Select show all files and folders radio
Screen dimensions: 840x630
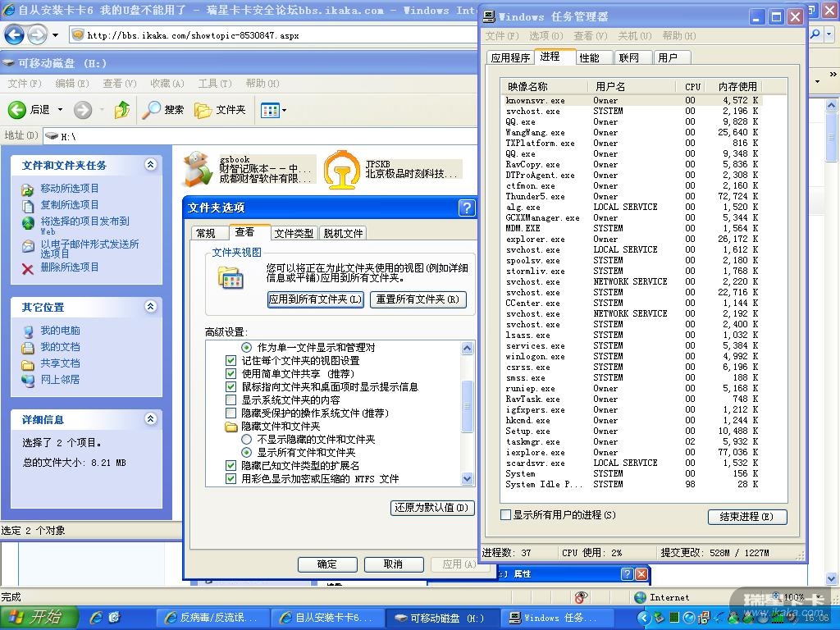coord(246,453)
